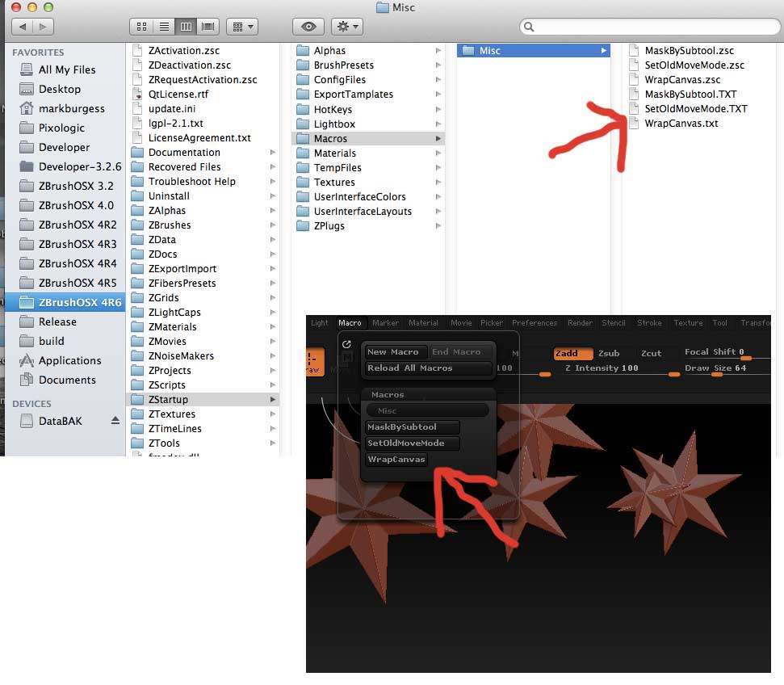Run the WrapCanvas macro
Screen dimensions: 784x685
coord(396,460)
